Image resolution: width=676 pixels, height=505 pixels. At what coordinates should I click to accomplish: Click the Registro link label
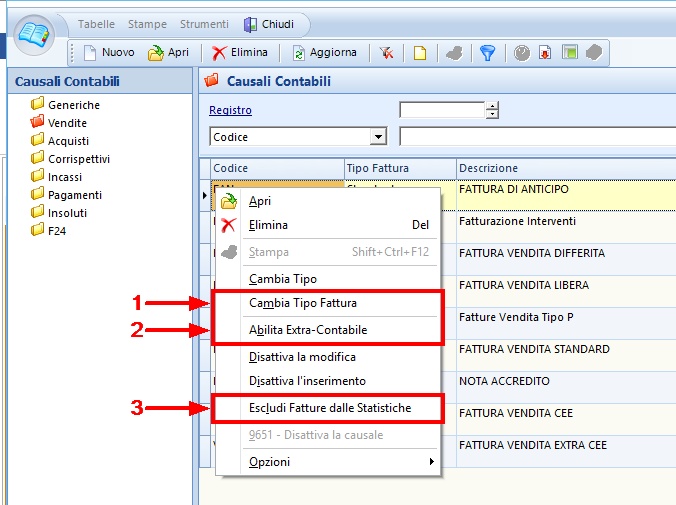tap(230, 110)
